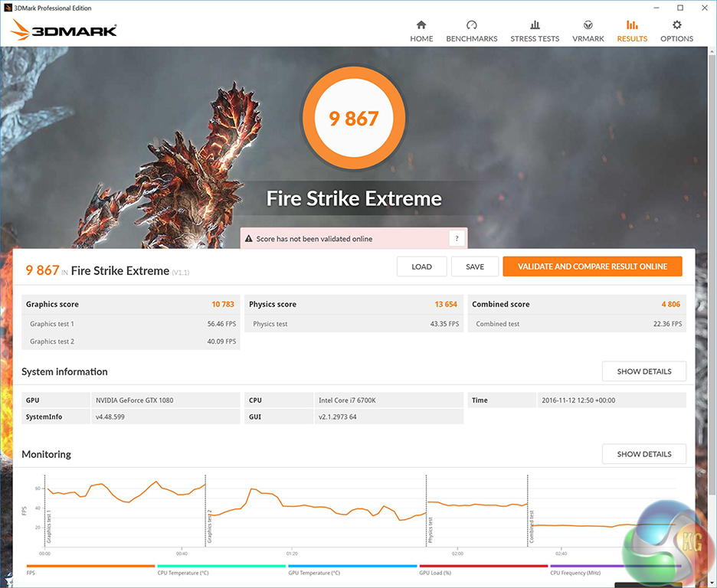Click the question mark help button
717x588 pixels.
tap(457, 238)
